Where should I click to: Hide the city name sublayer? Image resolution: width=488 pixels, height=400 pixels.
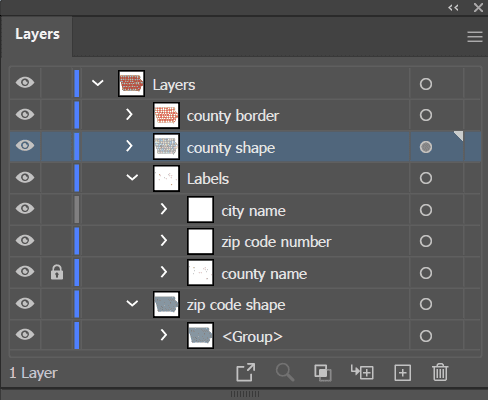[25, 208]
